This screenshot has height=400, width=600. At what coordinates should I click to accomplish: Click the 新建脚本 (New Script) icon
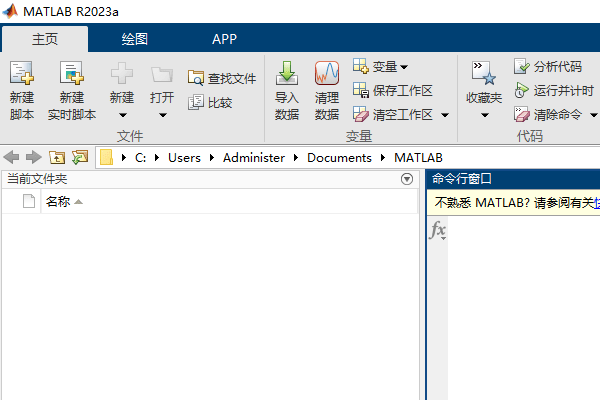point(22,72)
